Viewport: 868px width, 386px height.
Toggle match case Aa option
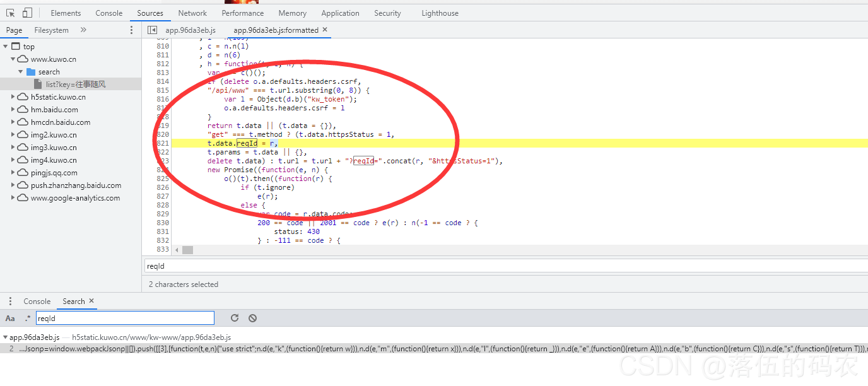point(10,318)
